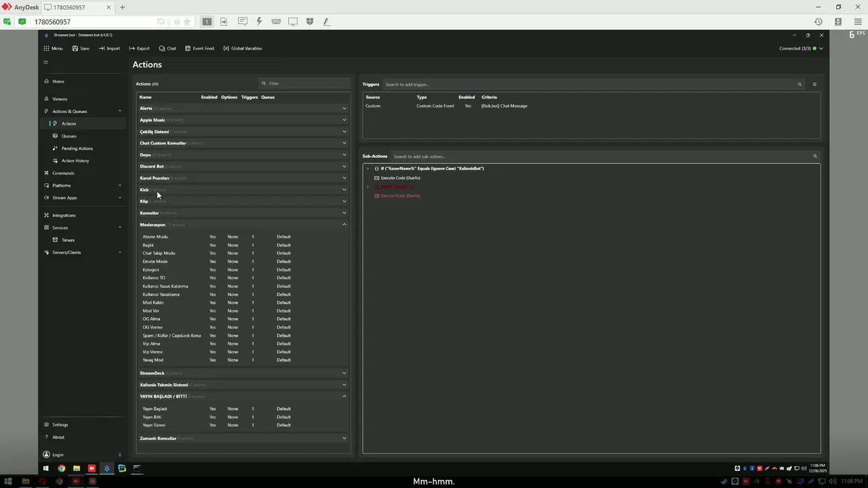Click the Triggers search magnifier icon

(x=800, y=84)
